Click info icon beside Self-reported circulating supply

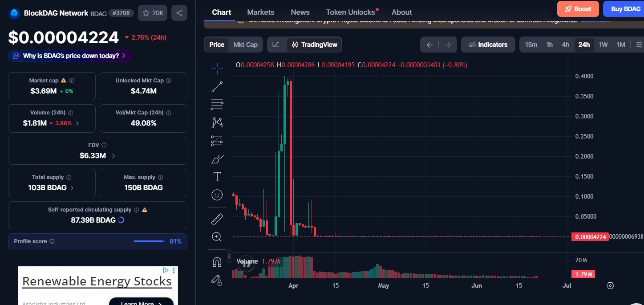click(x=137, y=210)
